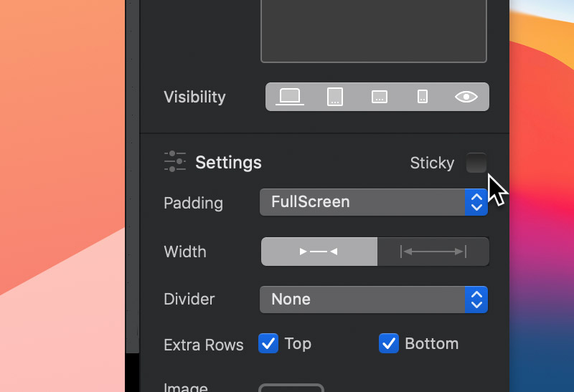Select the phone visibility icon

tap(423, 97)
